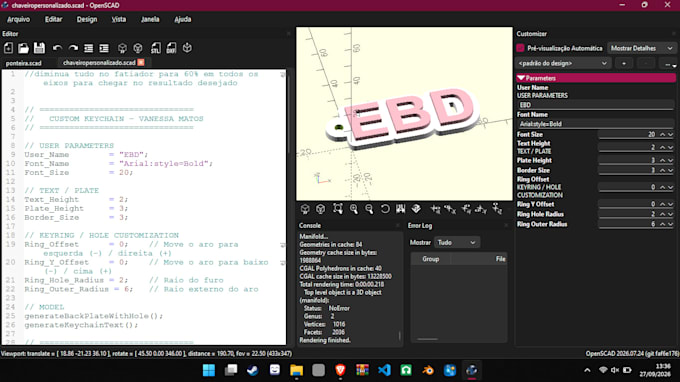Viewport: 680px width, 382px height.
Task: Decrease the Plate Height value
Action: (670, 160)
